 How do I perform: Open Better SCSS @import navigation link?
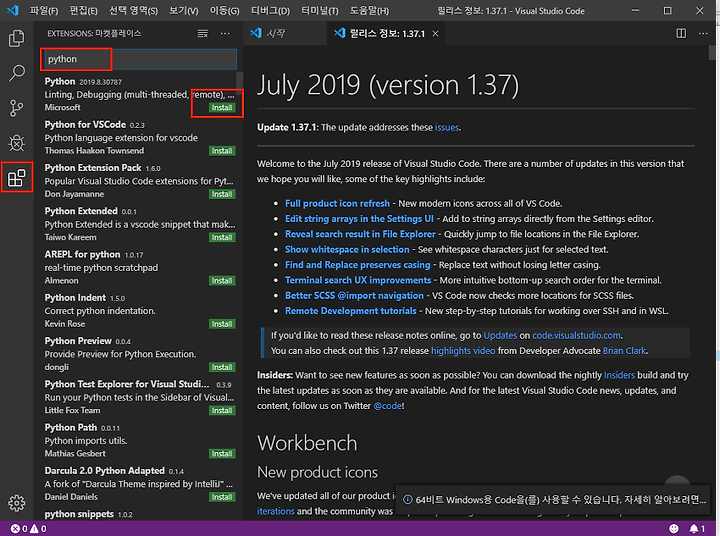pos(354,295)
